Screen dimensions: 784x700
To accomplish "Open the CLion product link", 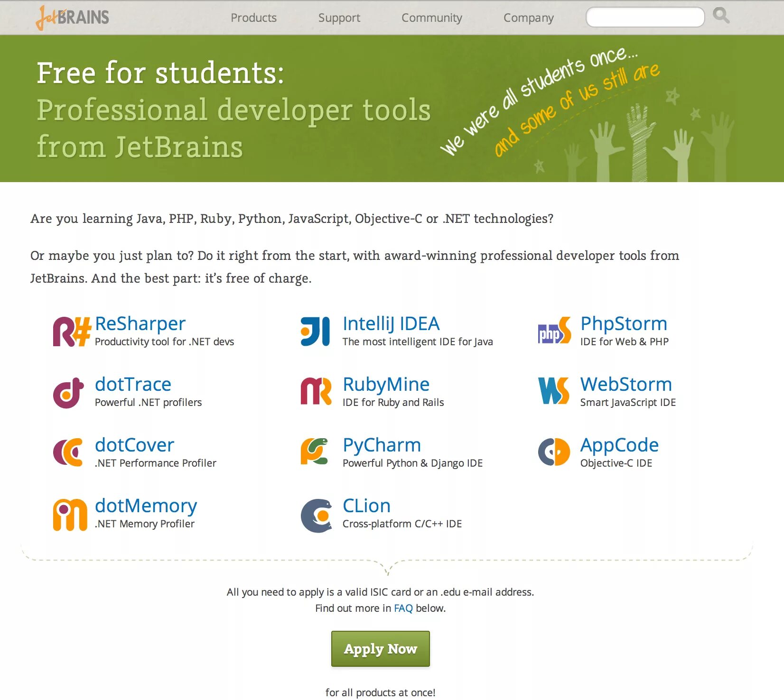I will tap(366, 506).
